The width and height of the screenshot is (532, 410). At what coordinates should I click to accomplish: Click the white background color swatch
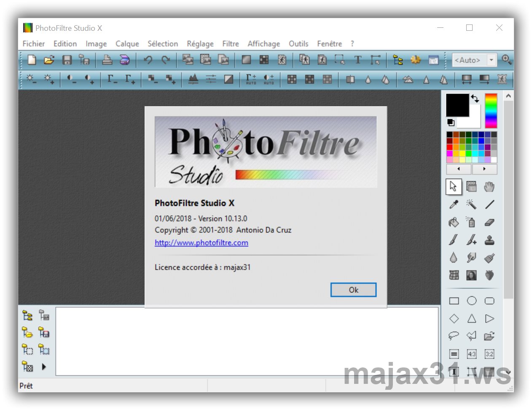click(474, 121)
